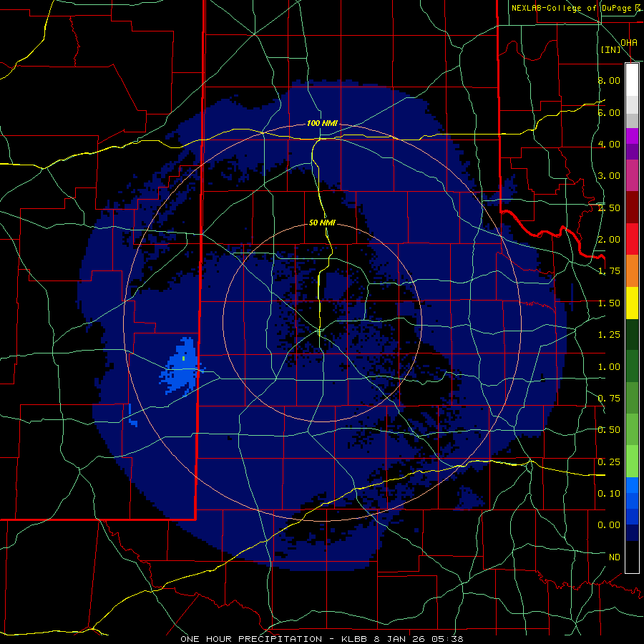
Task: Click the '8.00' legend label
Action: pyautogui.click(x=609, y=80)
